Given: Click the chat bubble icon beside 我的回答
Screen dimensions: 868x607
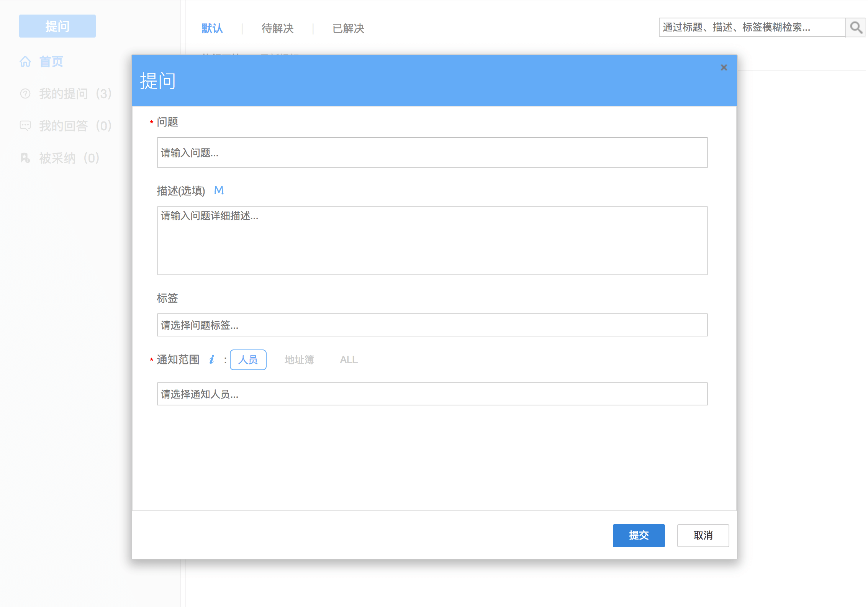Looking at the screenshot, I should [25, 126].
